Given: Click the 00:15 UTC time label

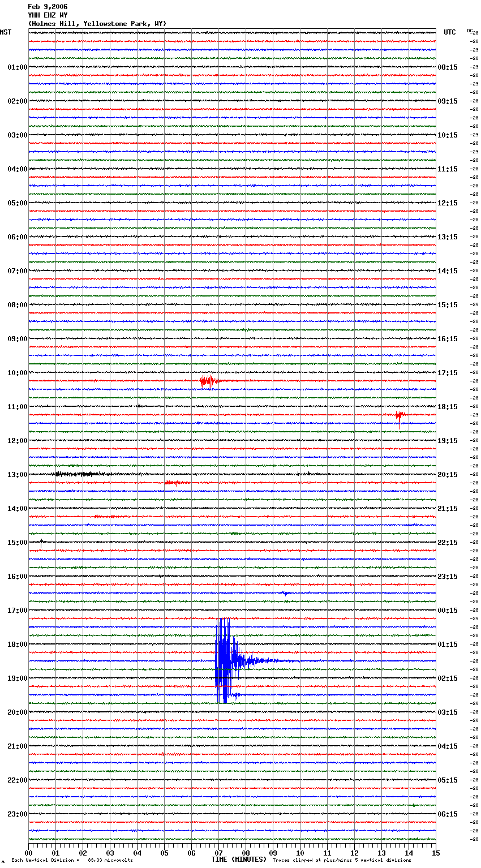Looking at the screenshot, I should click(448, 611).
